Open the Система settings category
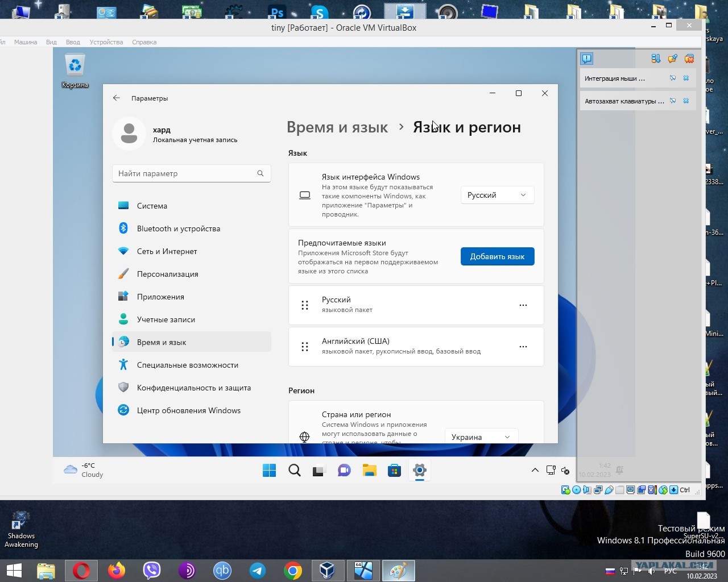Image resolution: width=728 pixels, height=582 pixels. pyautogui.click(x=192, y=206)
